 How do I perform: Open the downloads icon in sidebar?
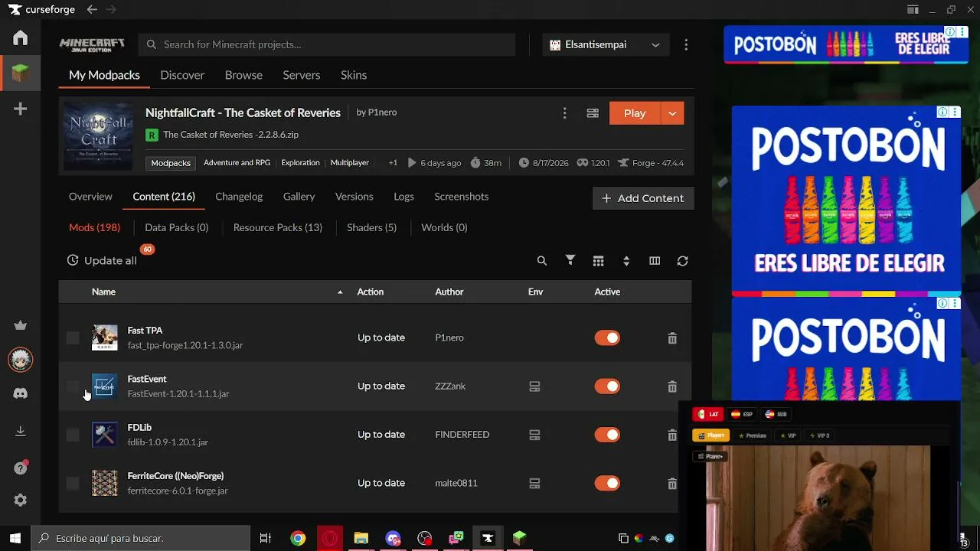pos(21,431)
